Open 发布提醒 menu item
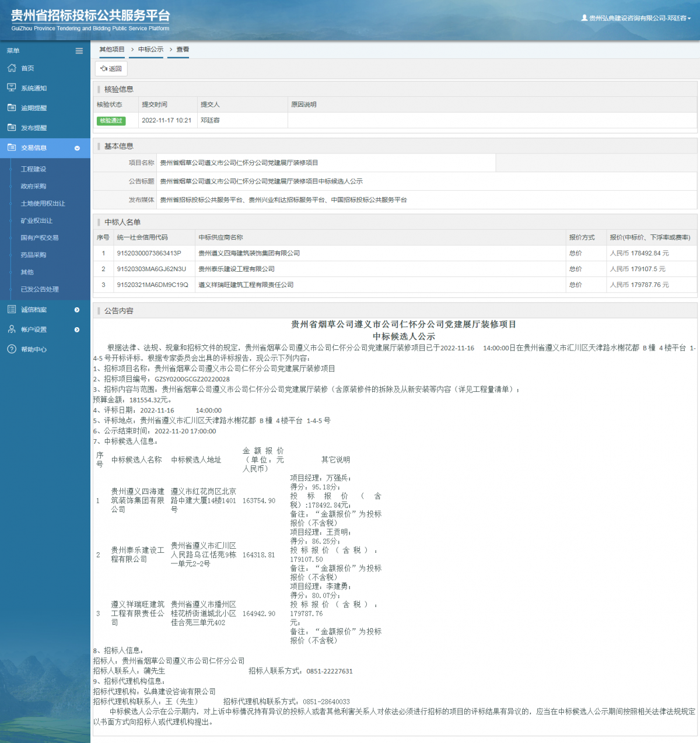Screen dimensions: 700x743 (x=34, y=128)
